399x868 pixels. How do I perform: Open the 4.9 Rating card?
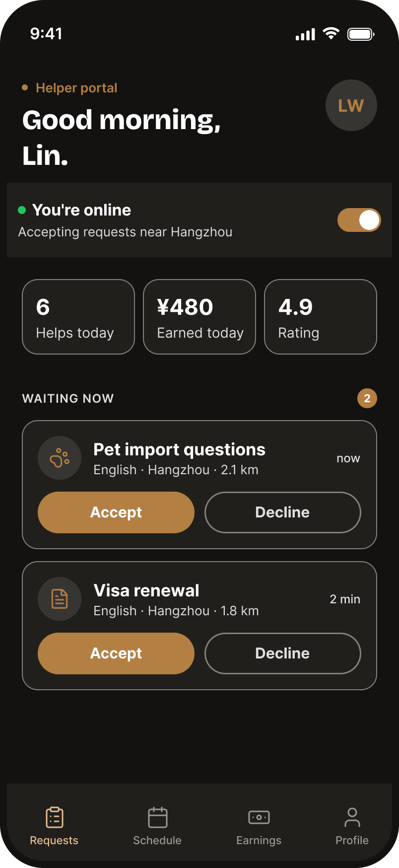(321, 317)
